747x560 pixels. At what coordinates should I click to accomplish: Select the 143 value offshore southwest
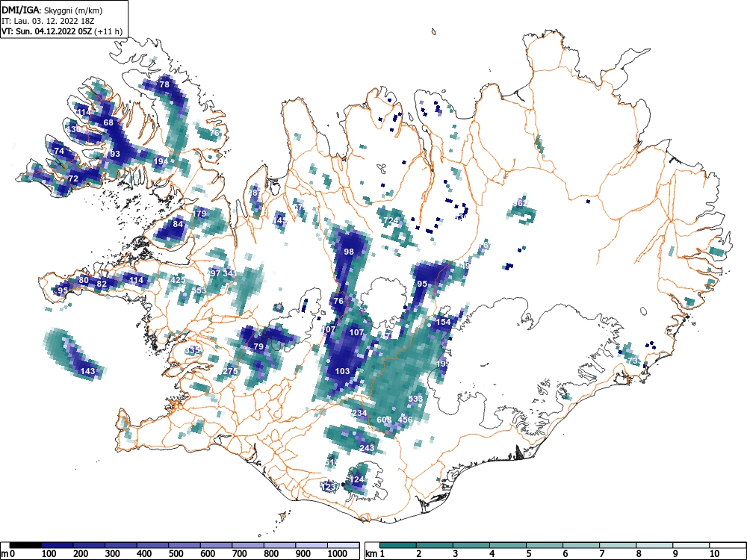pyautogui.click(x=87, y=371)
